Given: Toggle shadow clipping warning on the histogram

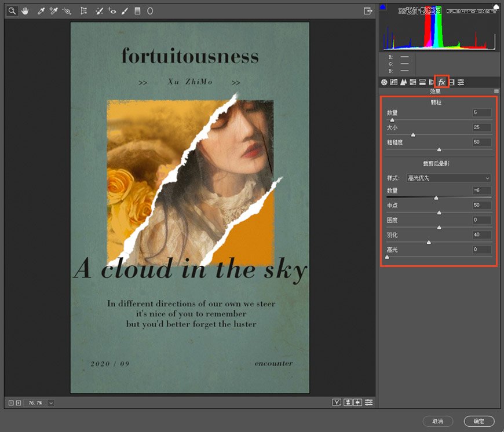Looking at the screenshot, I should click(384, 6).
